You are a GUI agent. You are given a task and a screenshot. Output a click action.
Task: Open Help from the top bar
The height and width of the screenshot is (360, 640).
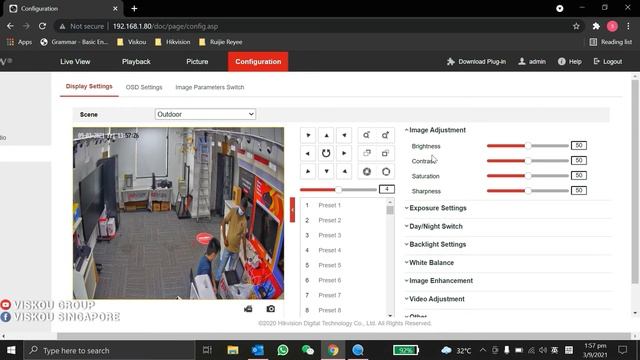click(x=569, y=62)
